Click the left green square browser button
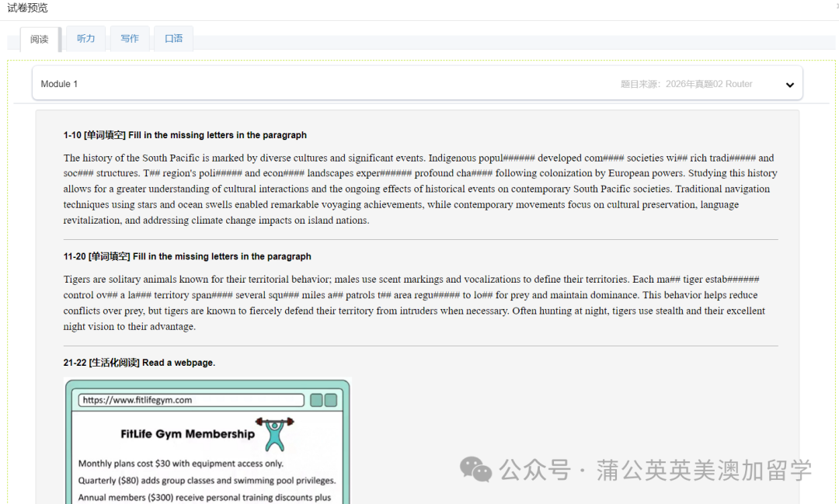The image size is (839, 504). pyautogui.click(x=316, y=401)
